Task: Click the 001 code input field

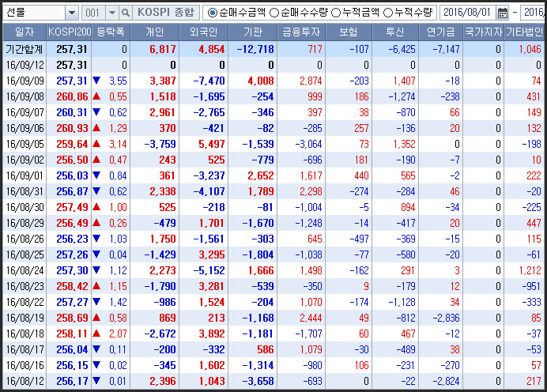Action: click(x=93, y=13)
